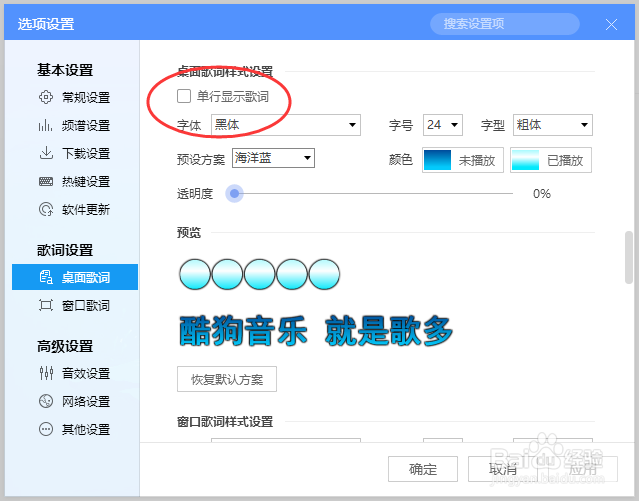
Task: Open the 字号 dropdown showing 24
Action: [443, 125]
